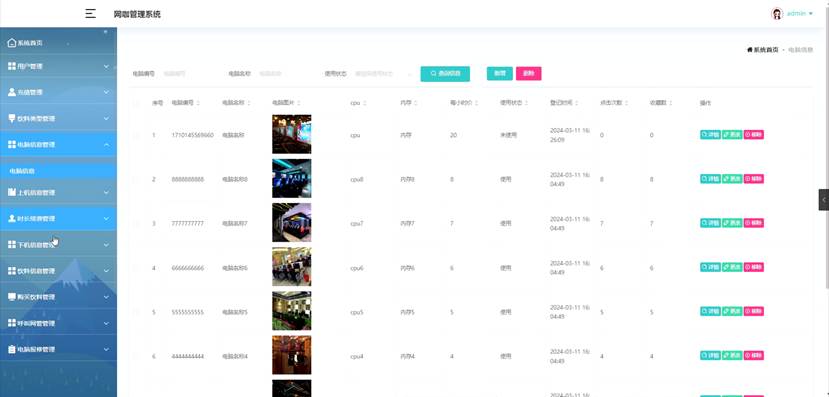Screen dimensions: 829x397
Task: Tick the select-all checkbox in table header
Action: pyautogui.click(x=136, y=103)
